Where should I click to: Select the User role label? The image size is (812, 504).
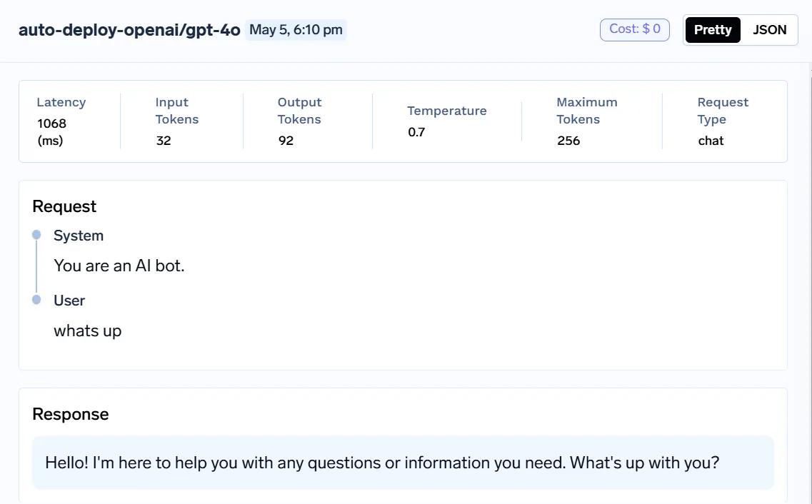tap(69, 300)
